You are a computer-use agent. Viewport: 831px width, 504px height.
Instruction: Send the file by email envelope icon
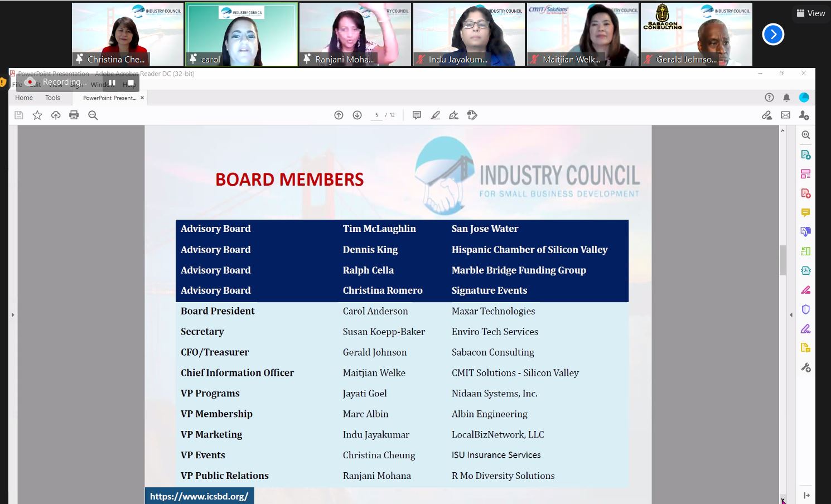pyautogui.click(x=785, y=115)
